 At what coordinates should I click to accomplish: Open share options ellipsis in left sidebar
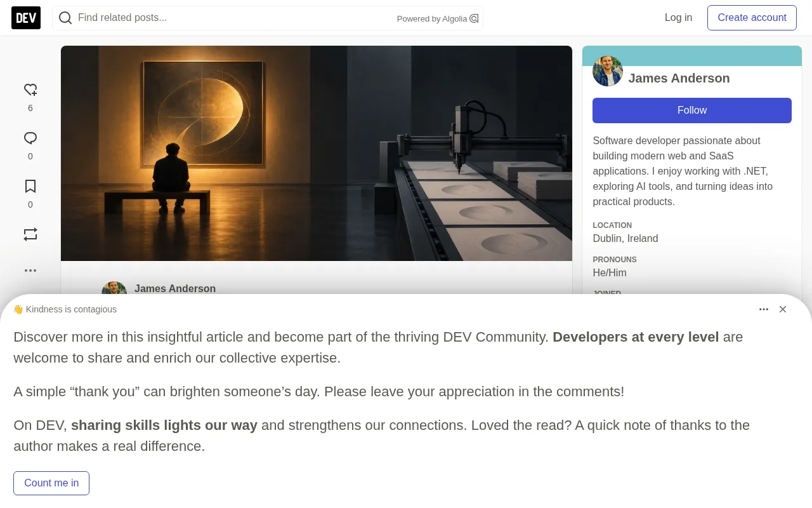pyautogui.click(x=30, y=271)
